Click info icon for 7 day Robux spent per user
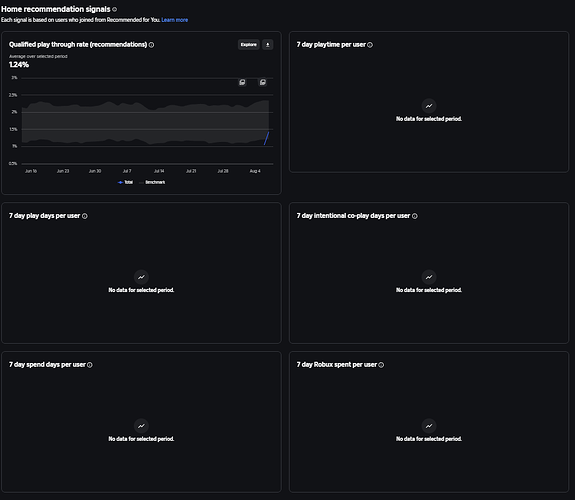The height and width of the screenshot is (500, 575). pos(381,365)
